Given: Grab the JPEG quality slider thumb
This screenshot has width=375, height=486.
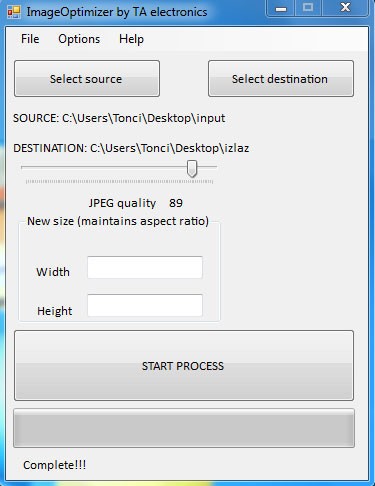Looking at the screenshot, I should tap(192, 169).
